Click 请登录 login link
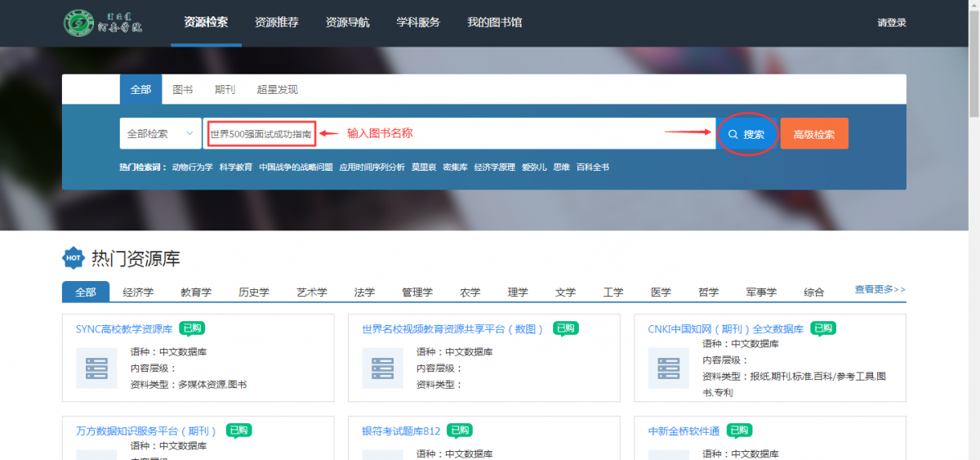 tap(892, 23)
